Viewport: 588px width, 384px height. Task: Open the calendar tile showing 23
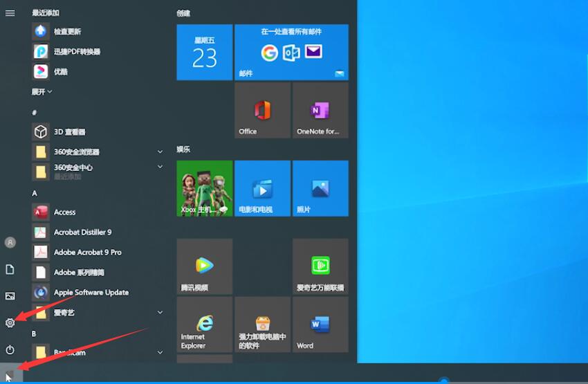click(205, 52)
